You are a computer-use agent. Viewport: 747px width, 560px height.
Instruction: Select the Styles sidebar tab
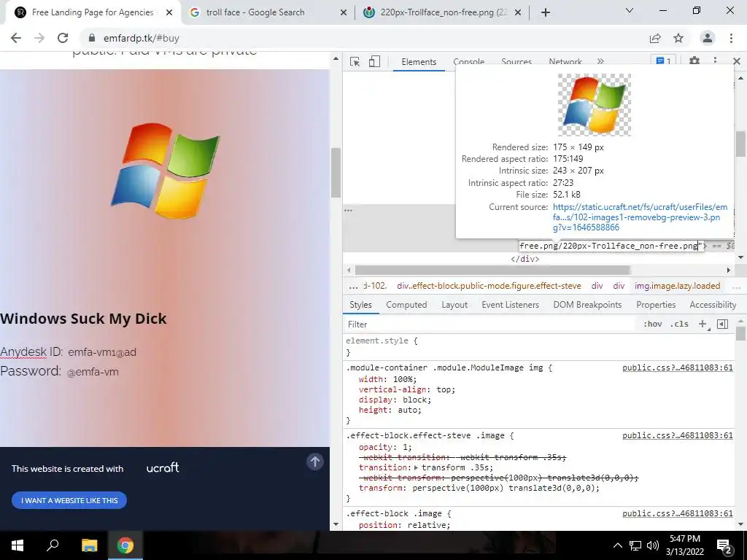(360, 305)
